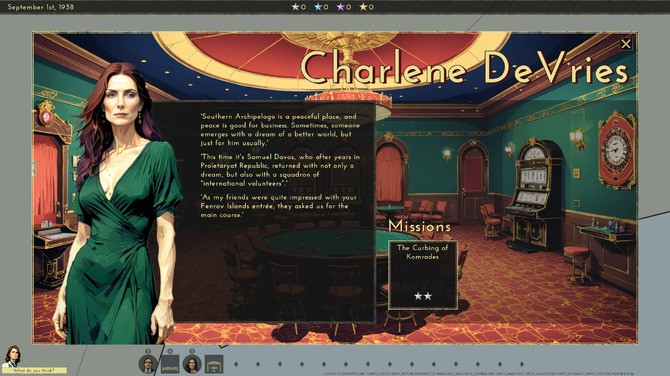The height and width of the screenshot is (376, 670).
Task: Click the Samuel Davos briefing text
Action: pos(280,170)
